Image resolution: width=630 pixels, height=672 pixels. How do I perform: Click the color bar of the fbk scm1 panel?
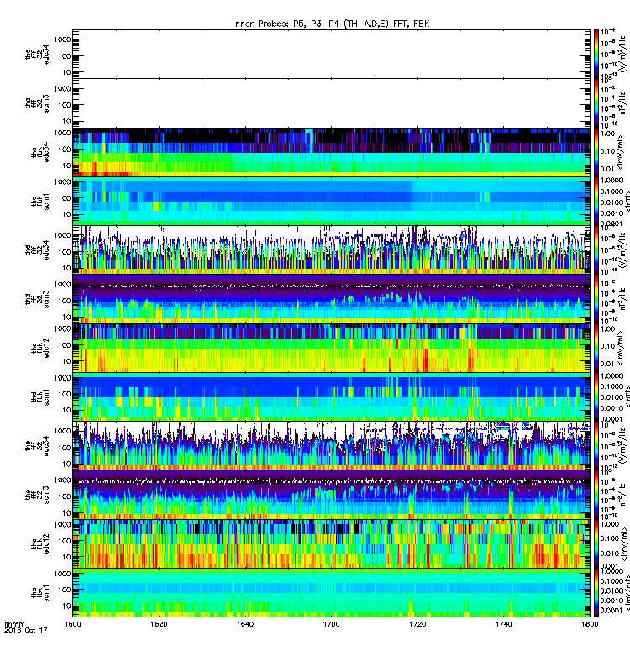(596, 593)
